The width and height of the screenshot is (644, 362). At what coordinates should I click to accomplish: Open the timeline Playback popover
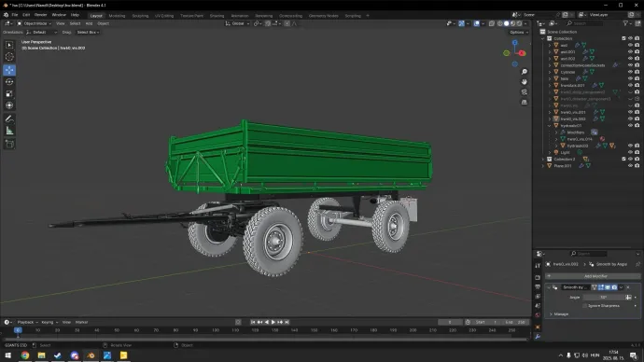click(27, 322)
